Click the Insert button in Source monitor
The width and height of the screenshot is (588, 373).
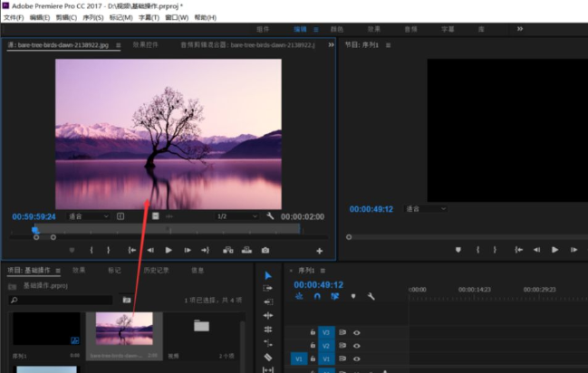tap(228, 250)
